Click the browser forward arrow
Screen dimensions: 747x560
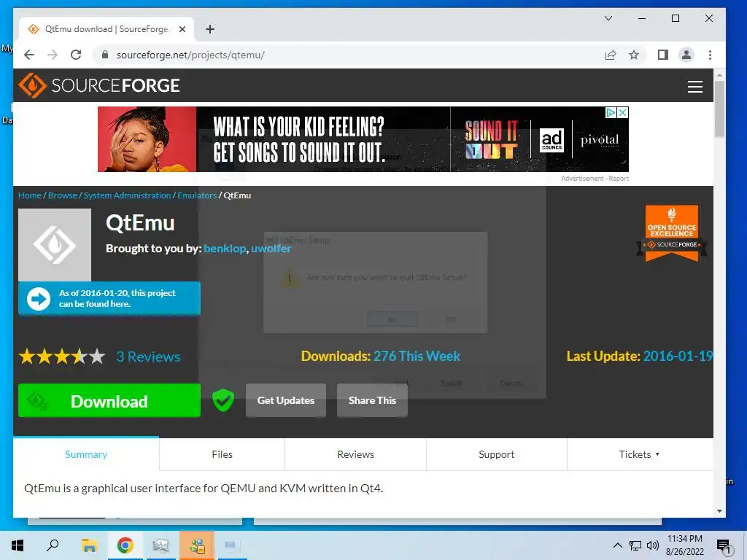53,55
